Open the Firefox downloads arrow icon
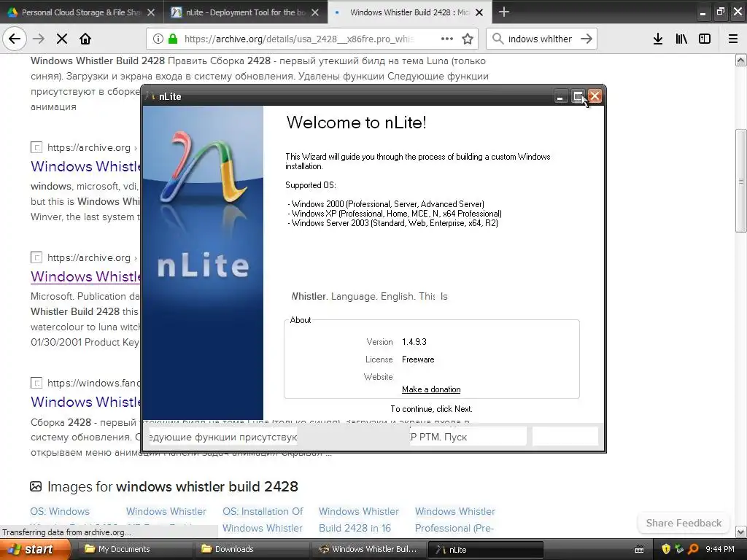The image size is (747, 560). [x=658, y=39]
